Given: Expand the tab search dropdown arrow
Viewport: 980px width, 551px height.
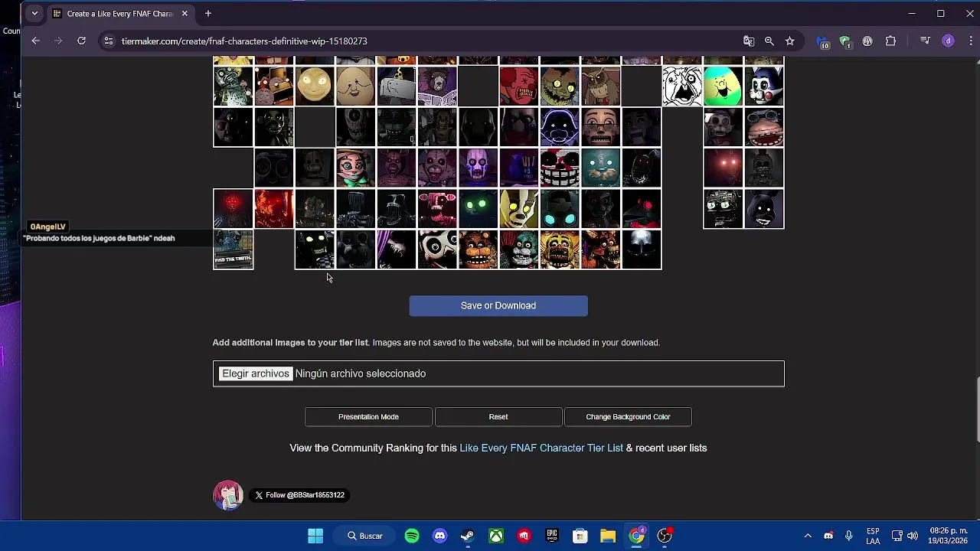Looking at the screenshot, I should [x=34, y=14].
